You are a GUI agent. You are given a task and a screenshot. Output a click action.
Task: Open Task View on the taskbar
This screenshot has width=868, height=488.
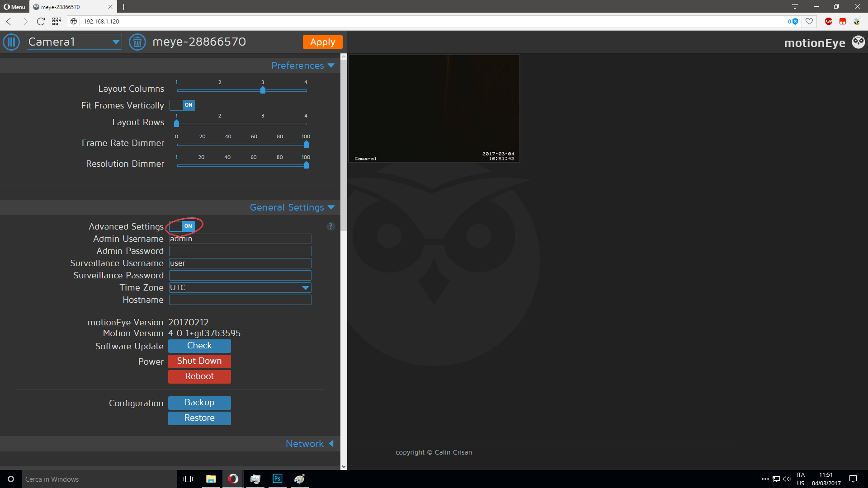coord(188,479)
